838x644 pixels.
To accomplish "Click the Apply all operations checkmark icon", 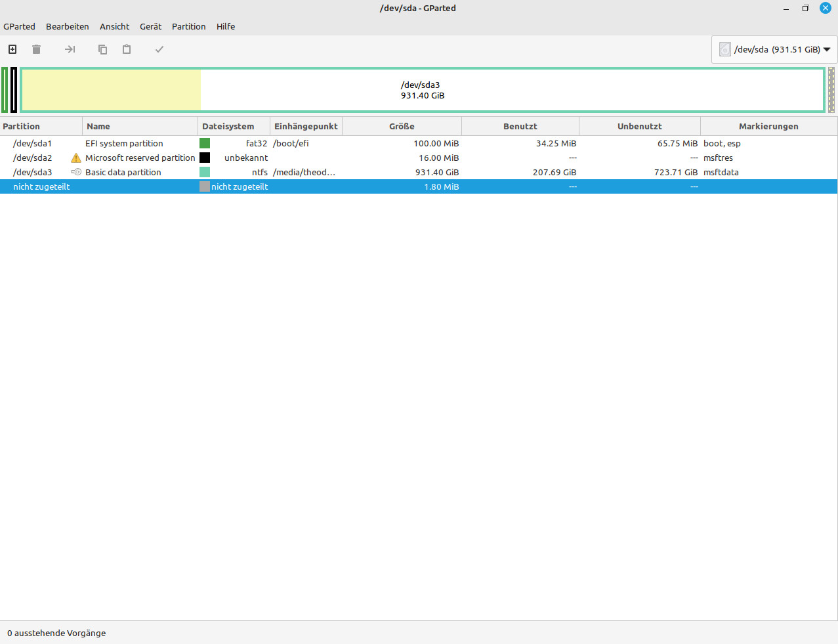I will (x=159, y=49).
